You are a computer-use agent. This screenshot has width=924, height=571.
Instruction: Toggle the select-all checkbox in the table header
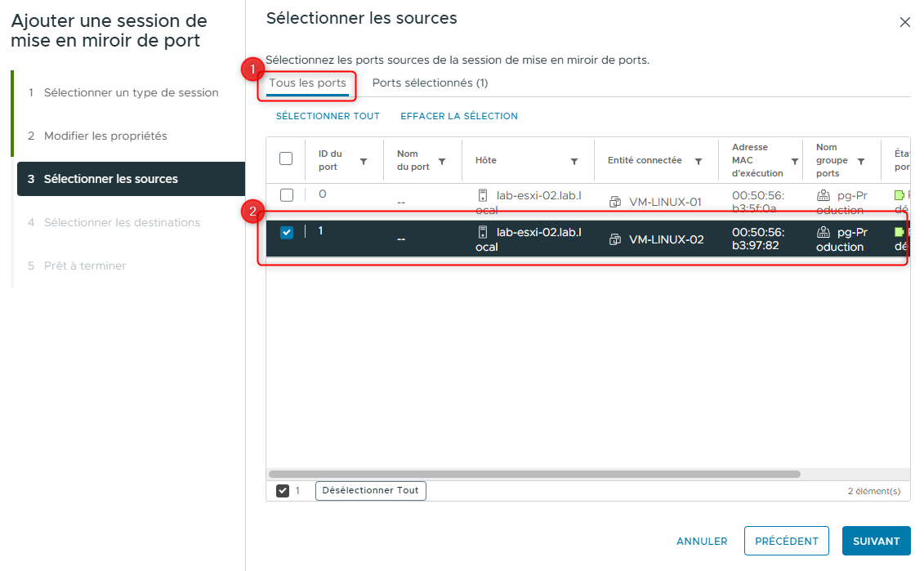[286, 157]
